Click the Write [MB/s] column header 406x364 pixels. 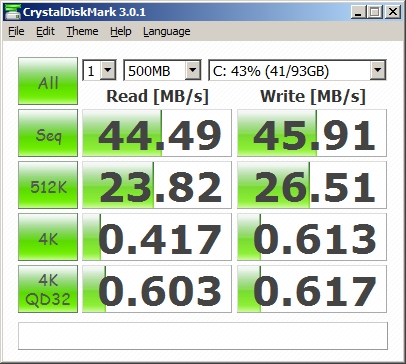(x=313, y=96)
